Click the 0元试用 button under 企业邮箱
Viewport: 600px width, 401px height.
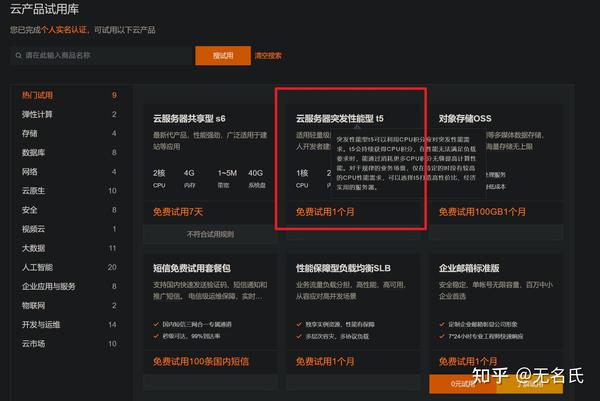point(463,384)
